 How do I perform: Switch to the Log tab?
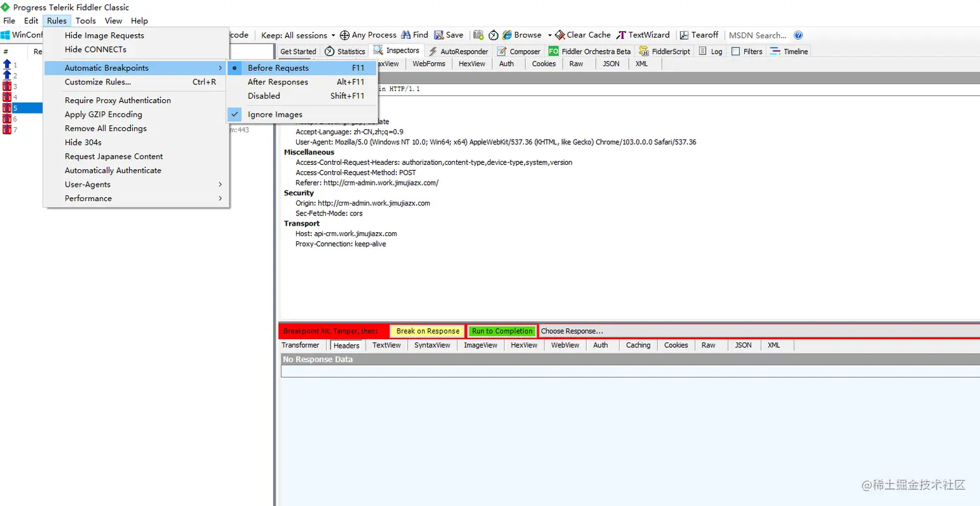click(x=710, y=51)
